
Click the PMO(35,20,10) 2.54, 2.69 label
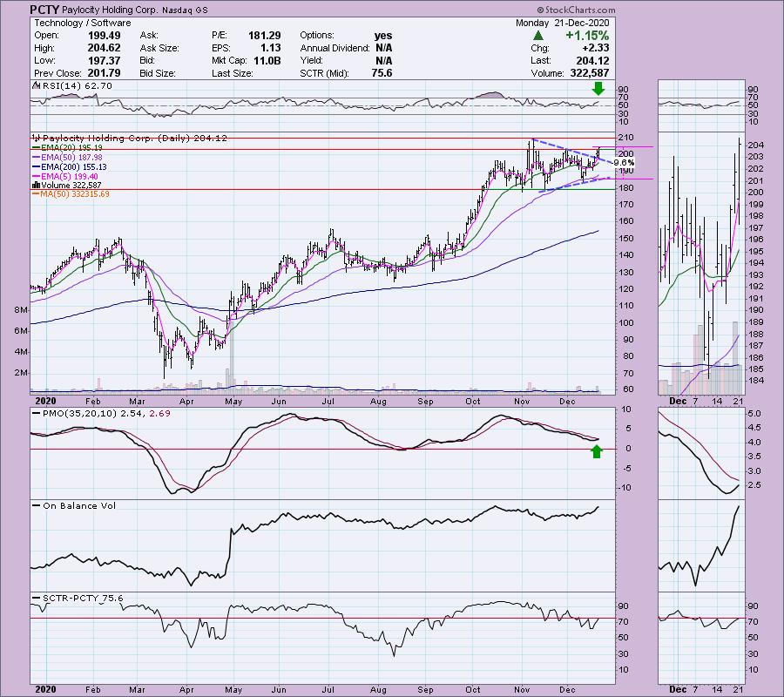point(106,414)
